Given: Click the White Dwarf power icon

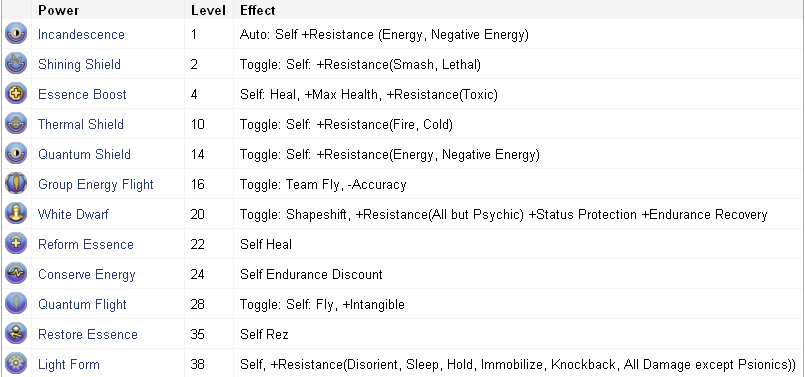Looking at the screenshot, I should pos(16,214).
